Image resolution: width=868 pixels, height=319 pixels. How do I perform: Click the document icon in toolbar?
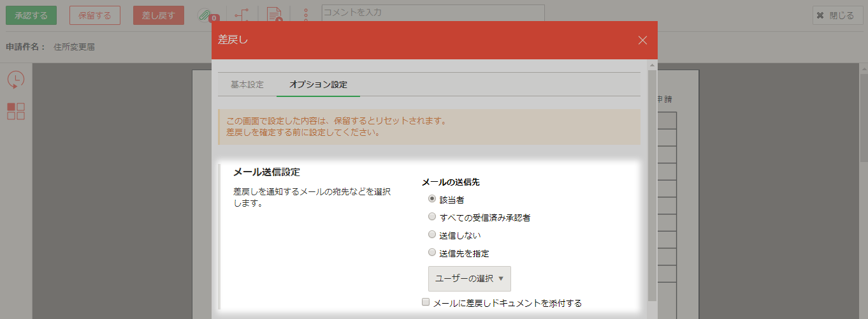point(274,15)
